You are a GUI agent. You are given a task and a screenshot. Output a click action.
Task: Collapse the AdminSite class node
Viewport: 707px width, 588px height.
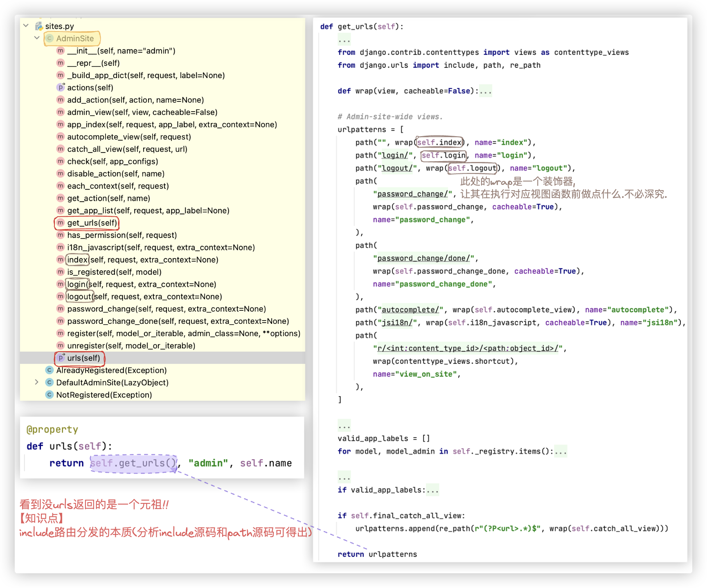pos(37,38)
